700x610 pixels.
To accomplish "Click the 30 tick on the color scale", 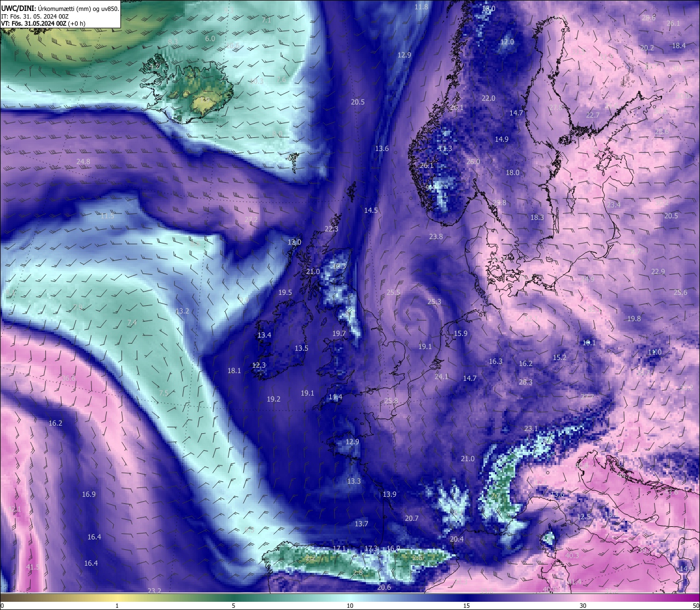I will click(x=583, y=605).
